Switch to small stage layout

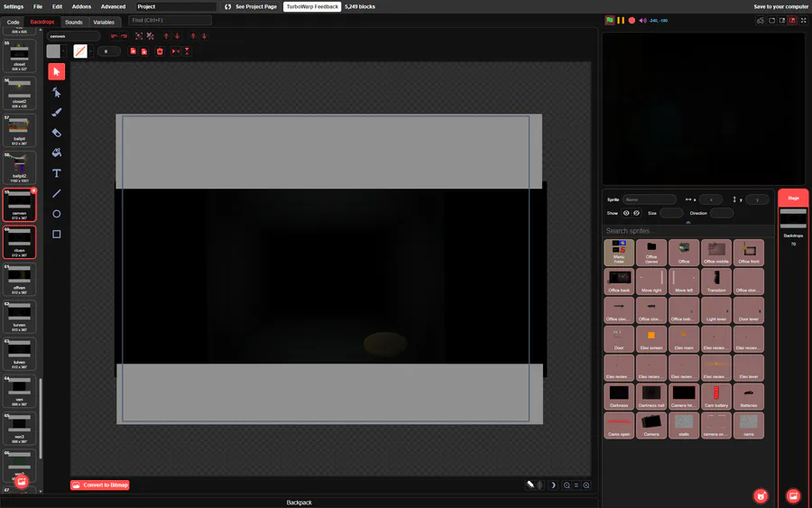coord(771,20)
